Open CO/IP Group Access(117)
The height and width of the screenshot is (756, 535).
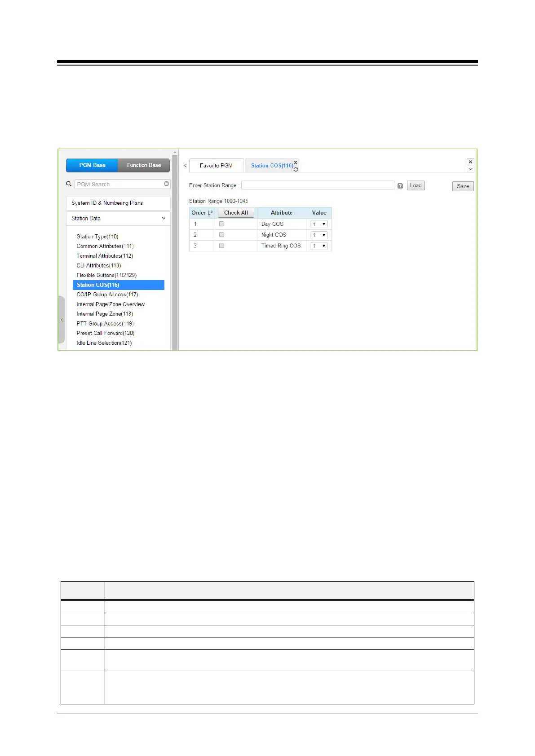(x=107, y=294)
